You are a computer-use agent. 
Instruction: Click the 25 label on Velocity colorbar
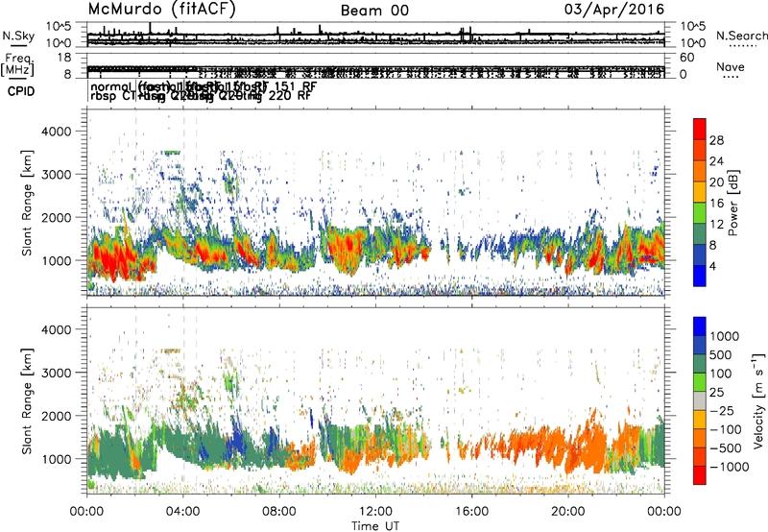pos(717,393)
